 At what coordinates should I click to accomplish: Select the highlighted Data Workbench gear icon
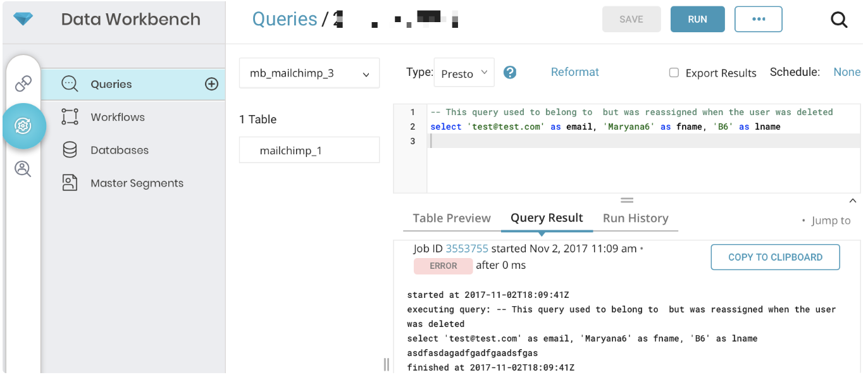coord(23,126)
